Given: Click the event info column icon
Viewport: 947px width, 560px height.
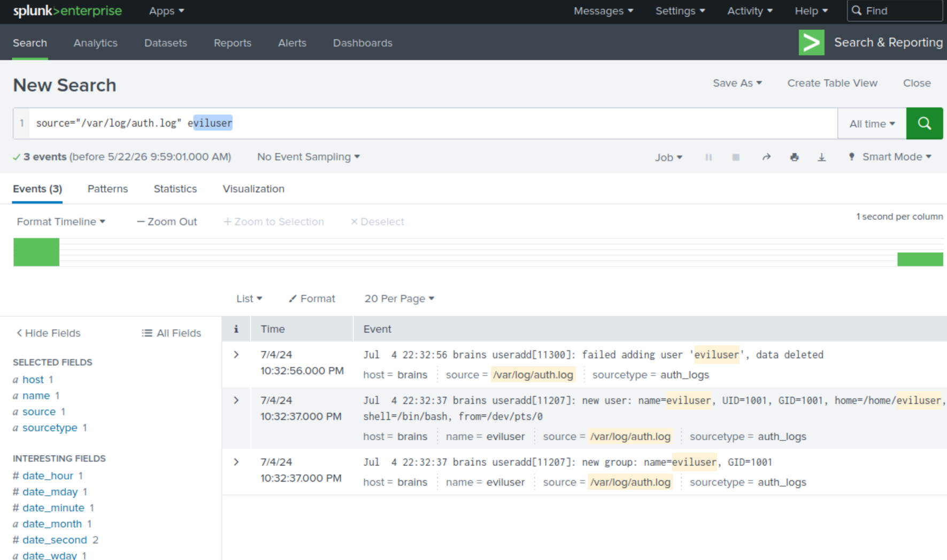Looking at the screenshot, I should 236,329.
